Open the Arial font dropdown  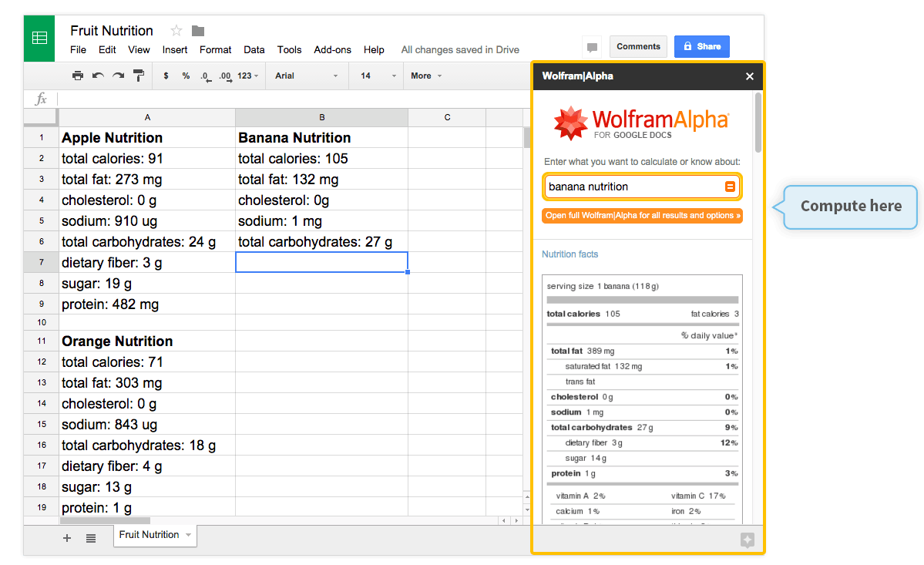point(307,76)
